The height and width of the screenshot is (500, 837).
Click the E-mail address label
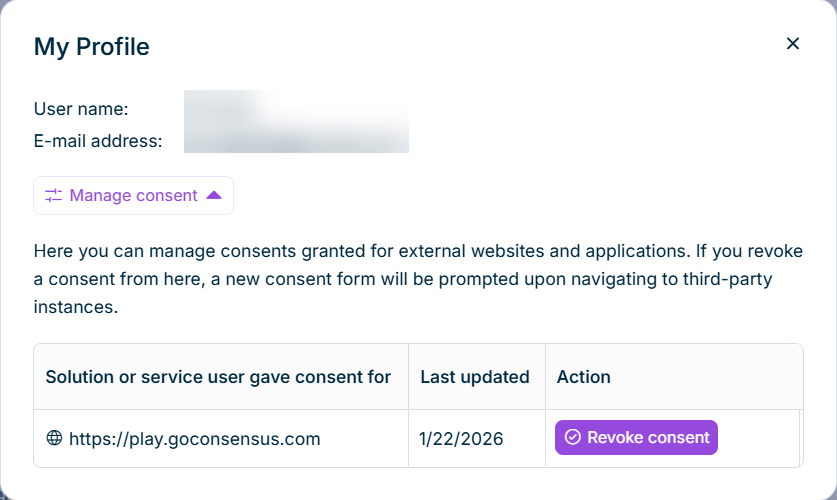click(x=98, y=141)
